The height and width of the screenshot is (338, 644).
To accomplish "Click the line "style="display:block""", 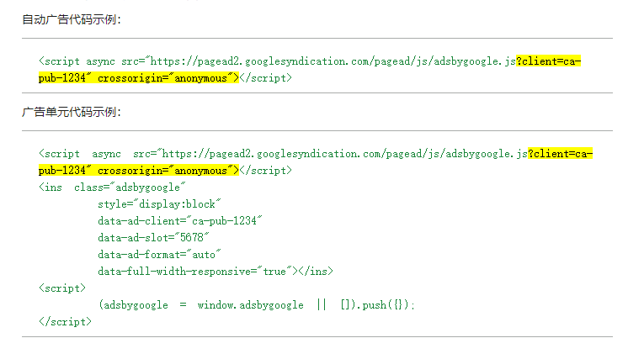I will pyautogui.click(x=159, y=203).
